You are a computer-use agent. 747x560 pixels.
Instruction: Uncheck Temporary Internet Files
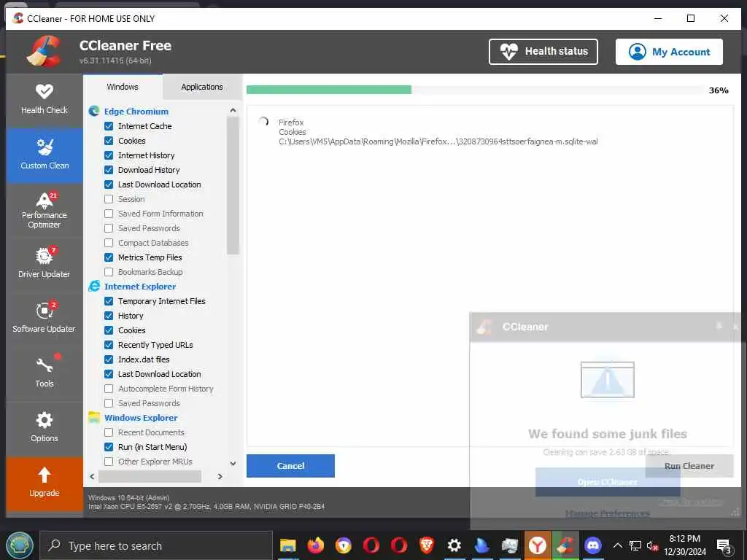point(109,301)
